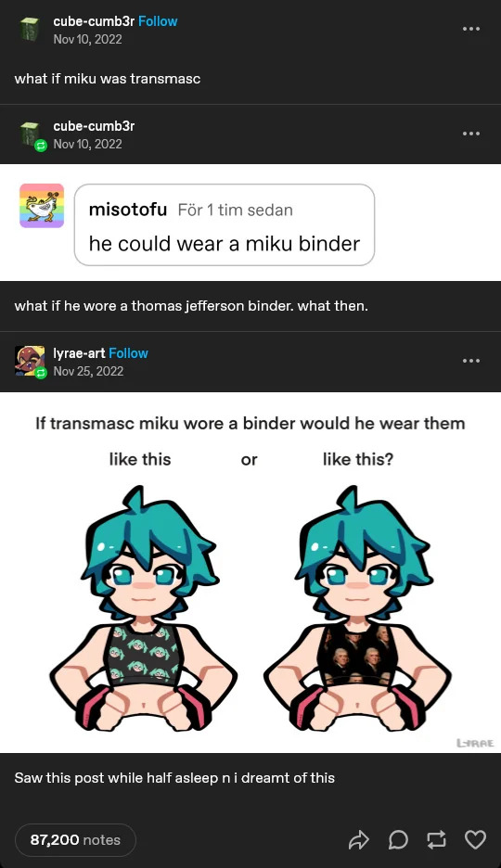
Task: Open the Nov 10, 2022 timestamp on top post
Action: click(87, 39)
